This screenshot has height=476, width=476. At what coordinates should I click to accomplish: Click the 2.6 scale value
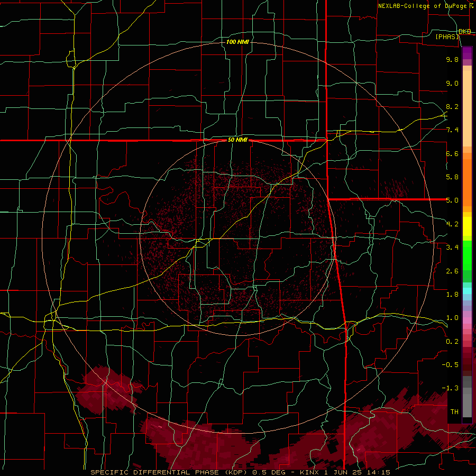pos(452,271)
